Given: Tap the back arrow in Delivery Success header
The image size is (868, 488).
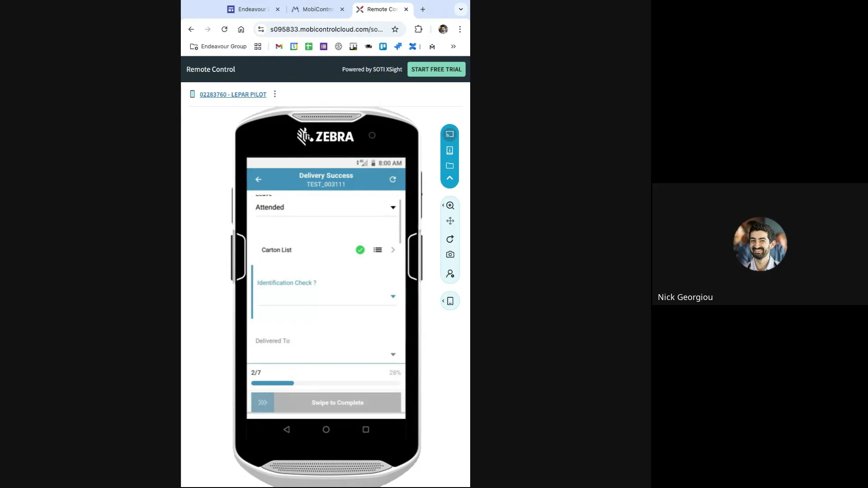Looking at the screenshot, I should coord(259,179).
